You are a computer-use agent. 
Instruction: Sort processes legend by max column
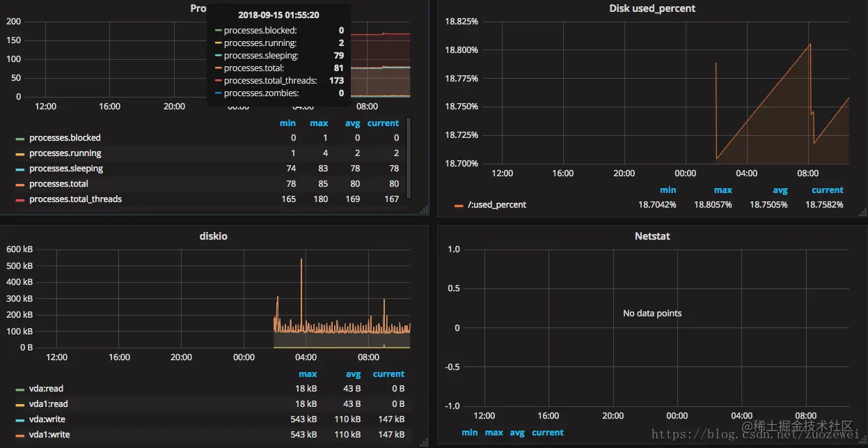[319, 123]
